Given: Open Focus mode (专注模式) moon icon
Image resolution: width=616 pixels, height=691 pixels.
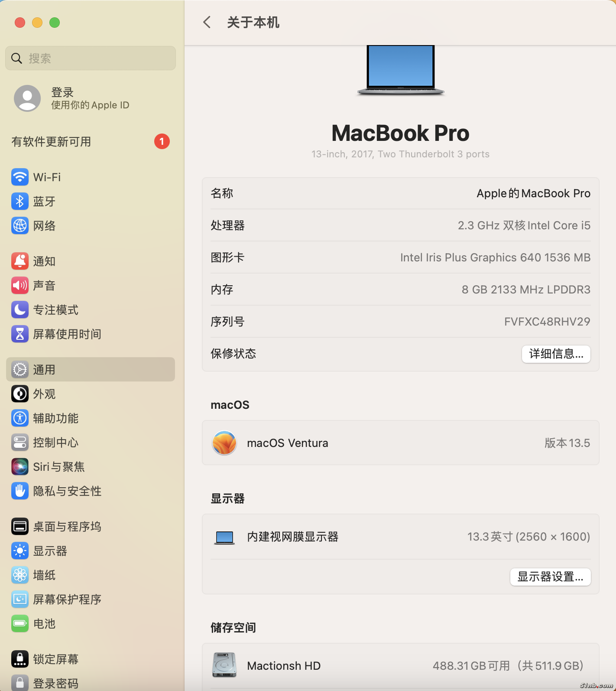Looking at the screenshot, I should [x=20, y=310].
